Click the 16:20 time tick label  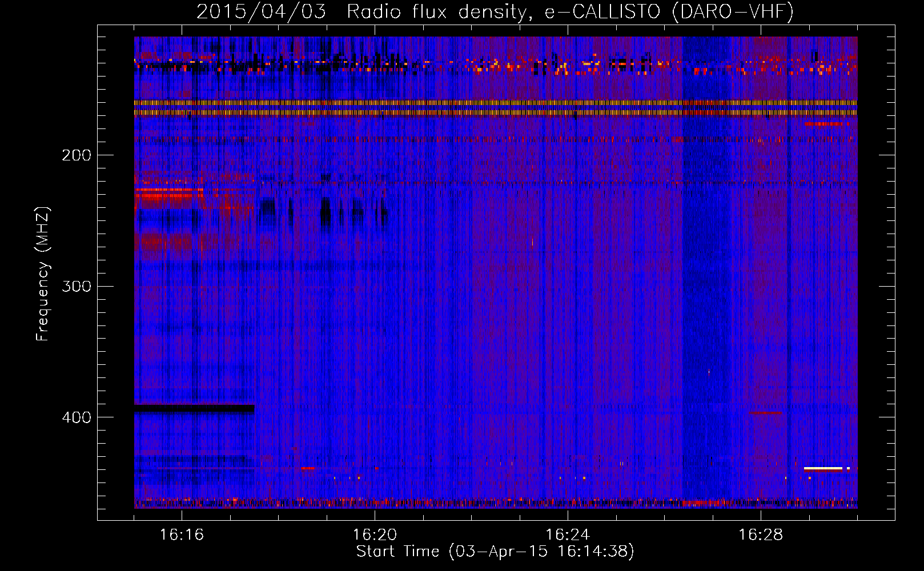[375, 534]
